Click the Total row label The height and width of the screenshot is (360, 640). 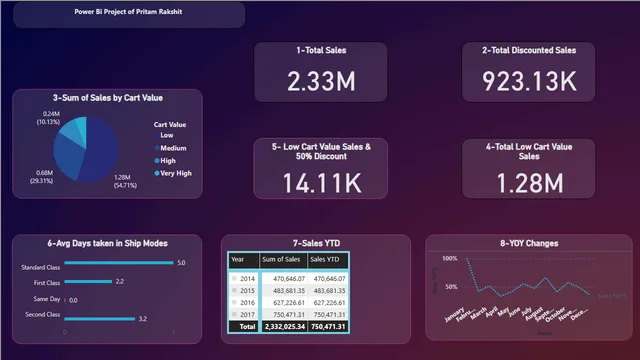pos(247,327)
